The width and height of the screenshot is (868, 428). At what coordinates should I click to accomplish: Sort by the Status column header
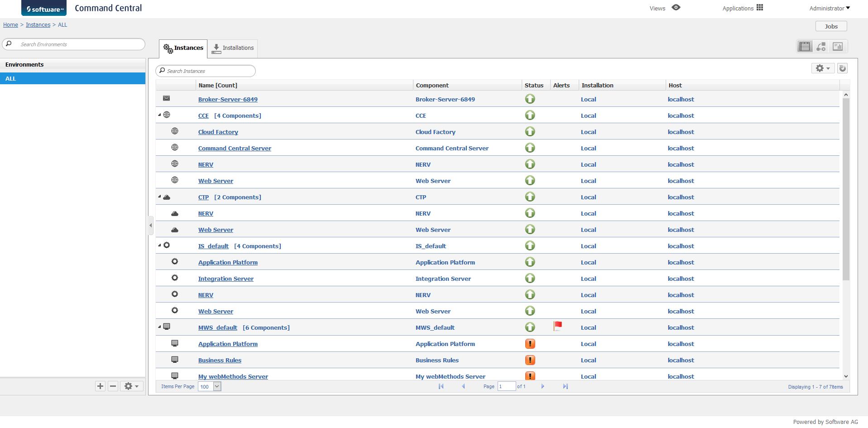[x=536, y=85]
